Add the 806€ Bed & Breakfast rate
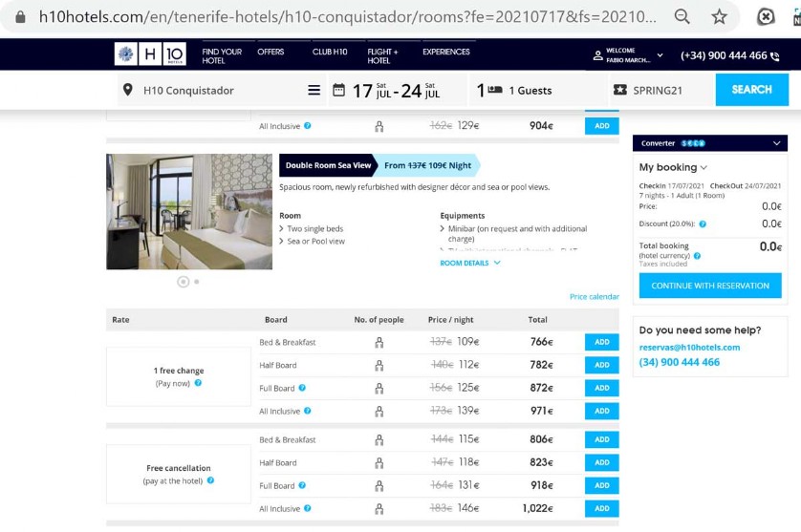This screenshot has width=801, height=532. (x=602, y=439)
